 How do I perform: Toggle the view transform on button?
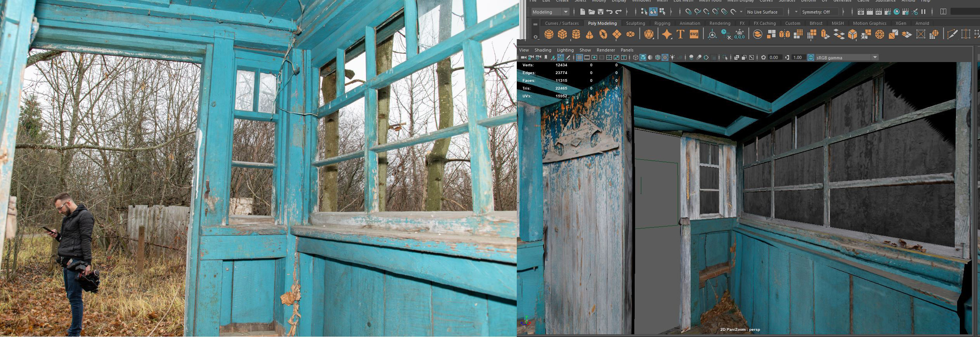pos(811,57)
